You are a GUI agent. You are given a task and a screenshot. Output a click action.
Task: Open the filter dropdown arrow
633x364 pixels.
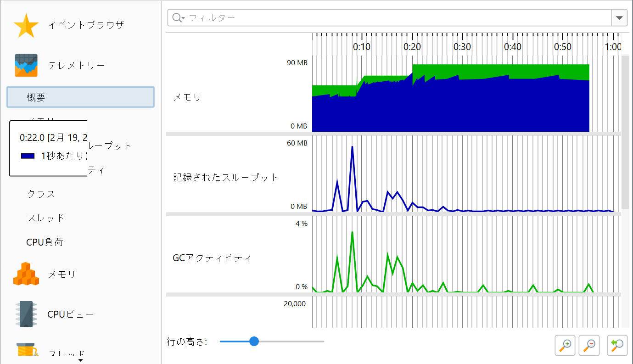coord(619,18)
